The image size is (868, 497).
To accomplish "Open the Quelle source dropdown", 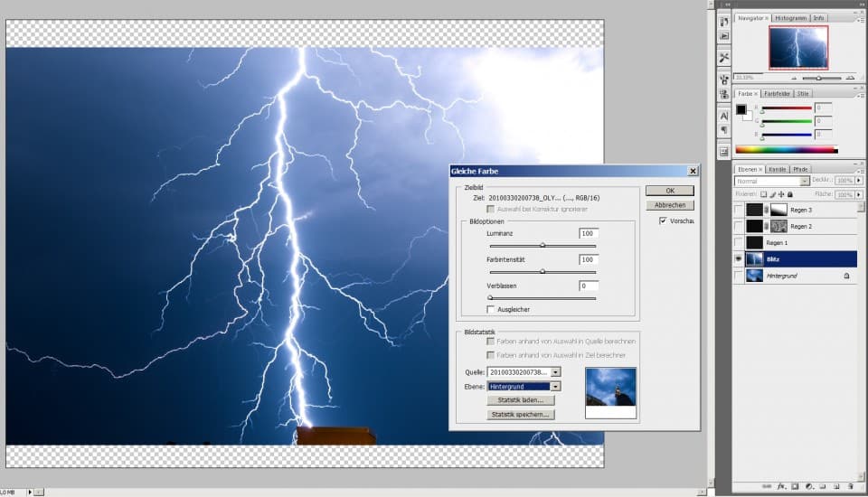I will click(555, 371).
